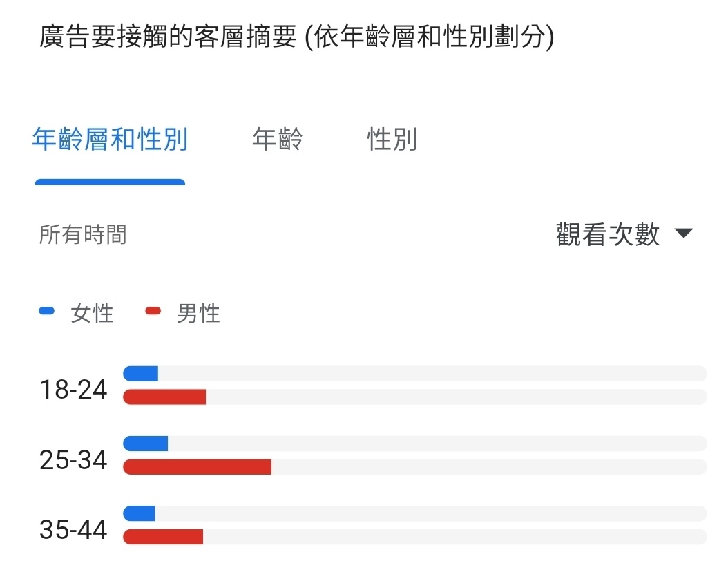Click the 18-24 age group label
This screenshot has height=570, width=728.
(73, 389)
